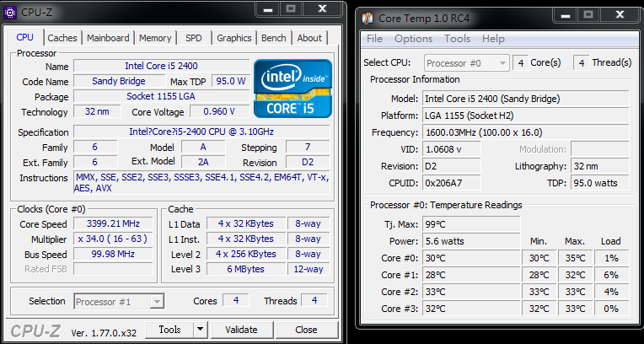The height and width of the screenshot is (344, 644).
Task: Click the Specification field 'Intel?Core?i5-2400 CPU @ 3.10GHz'
Action: pos(201,132)
